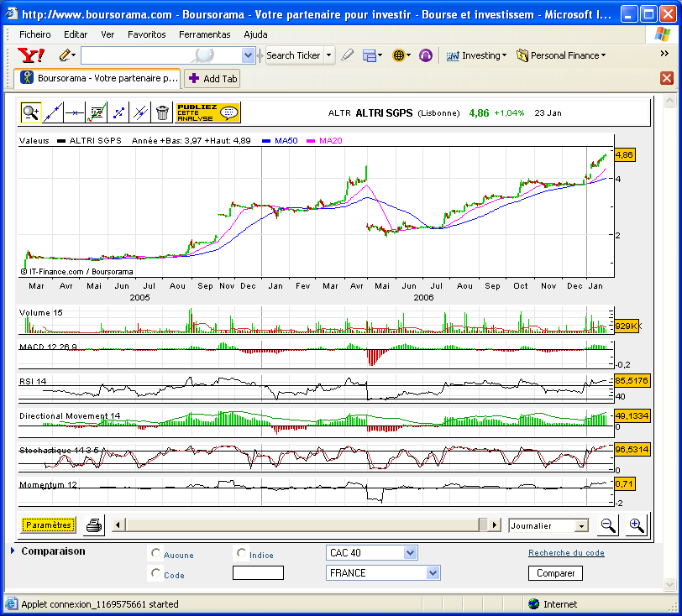
Task: Open the Personal Finance dropdown menu
Action: (561, 55)
